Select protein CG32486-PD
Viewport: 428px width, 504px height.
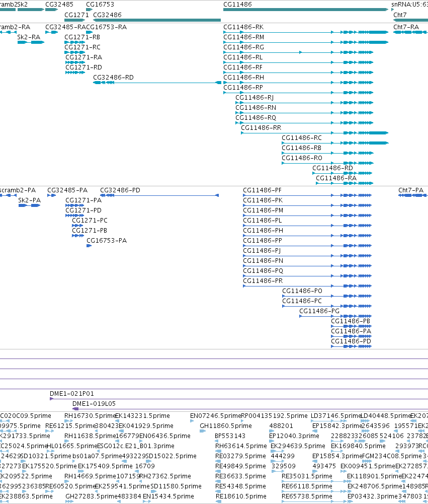[x=120, y=190]
